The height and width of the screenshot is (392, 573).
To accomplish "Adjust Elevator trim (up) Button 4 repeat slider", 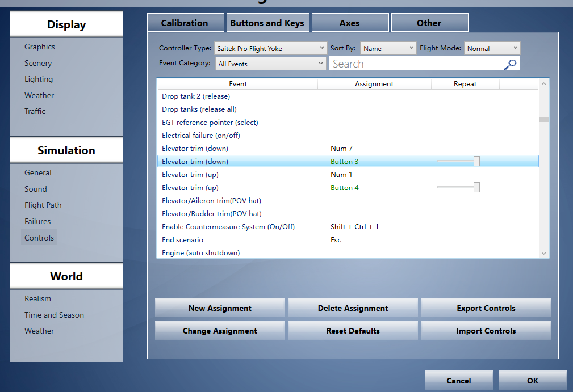I will point(476,187).
